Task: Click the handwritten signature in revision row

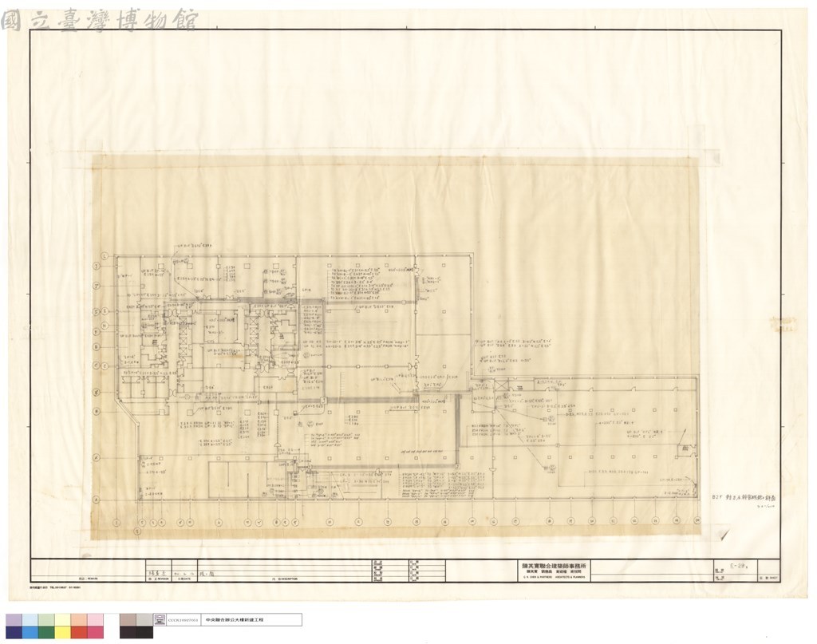Action: 156,572
